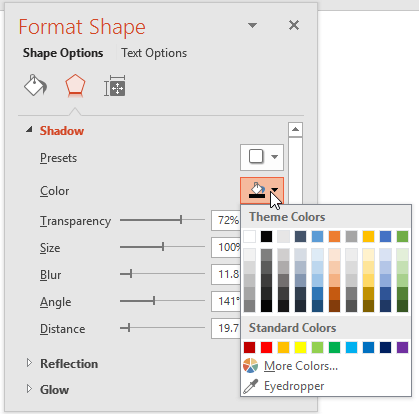Expand the Glow section

(x=29, y=389)
